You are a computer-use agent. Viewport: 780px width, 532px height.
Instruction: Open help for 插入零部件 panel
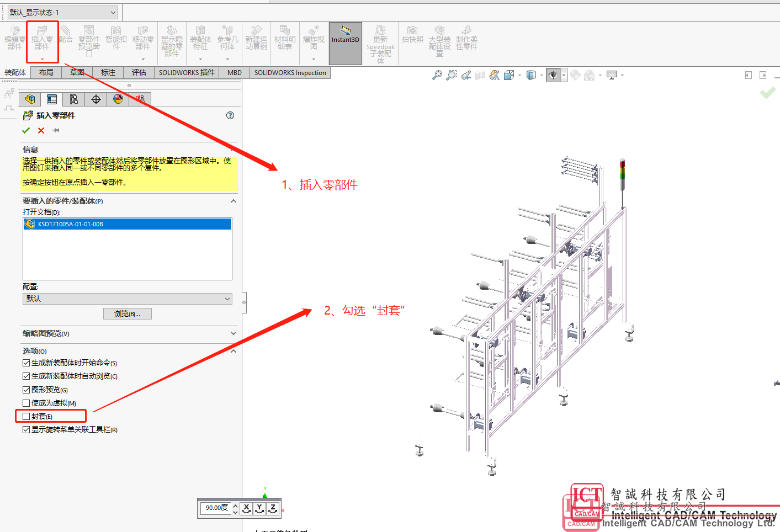tap(230, 115)
